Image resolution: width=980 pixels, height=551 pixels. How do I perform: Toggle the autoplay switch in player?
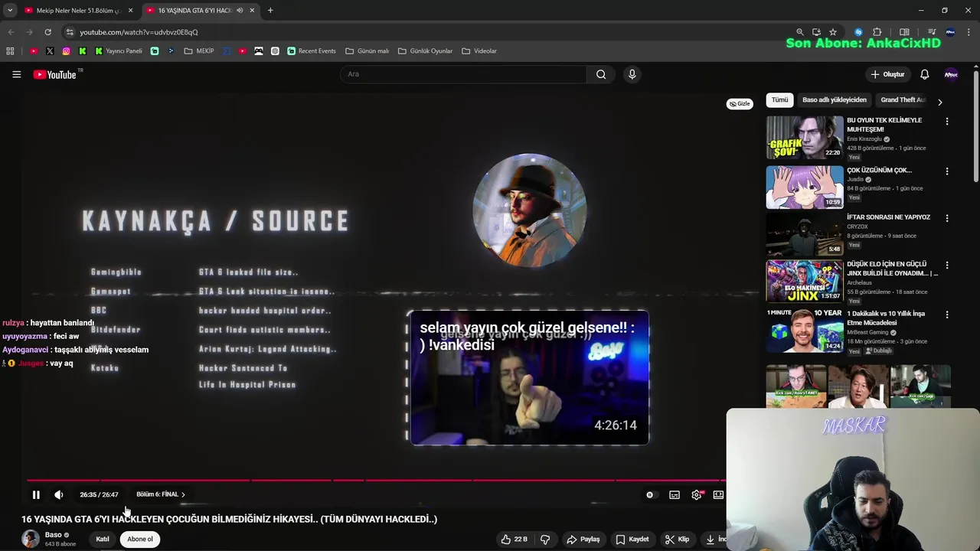point(650,495)
